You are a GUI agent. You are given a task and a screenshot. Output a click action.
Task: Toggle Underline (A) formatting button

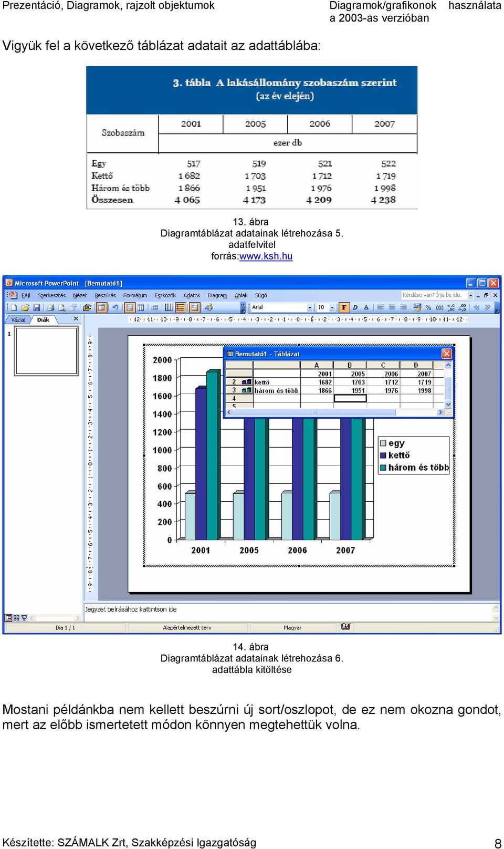tap(366, 308)
